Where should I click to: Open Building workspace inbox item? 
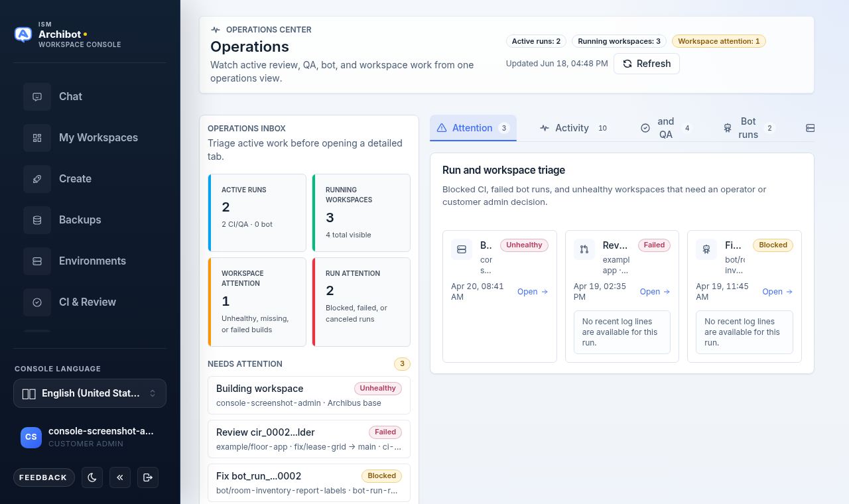[x=309, y=395]
